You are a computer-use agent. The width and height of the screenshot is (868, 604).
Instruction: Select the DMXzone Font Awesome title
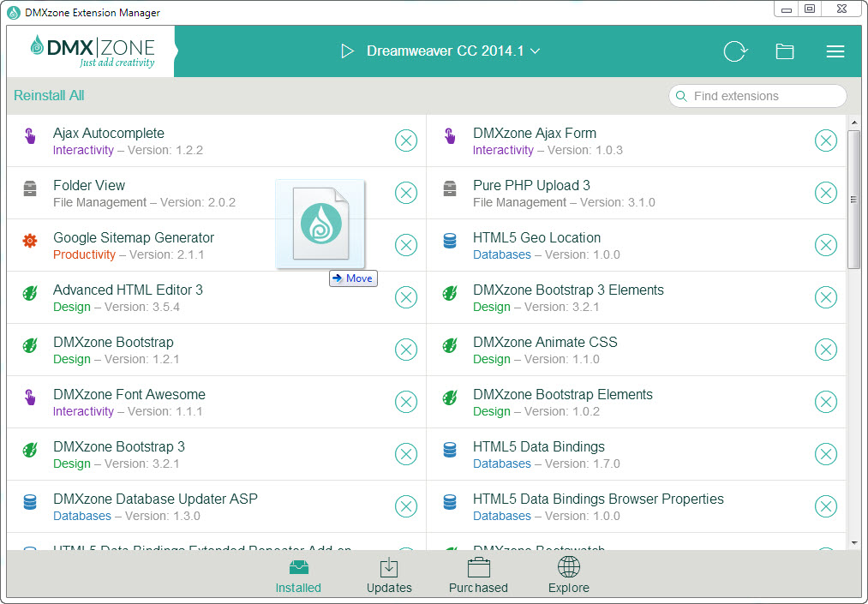(x=129, y=395)
